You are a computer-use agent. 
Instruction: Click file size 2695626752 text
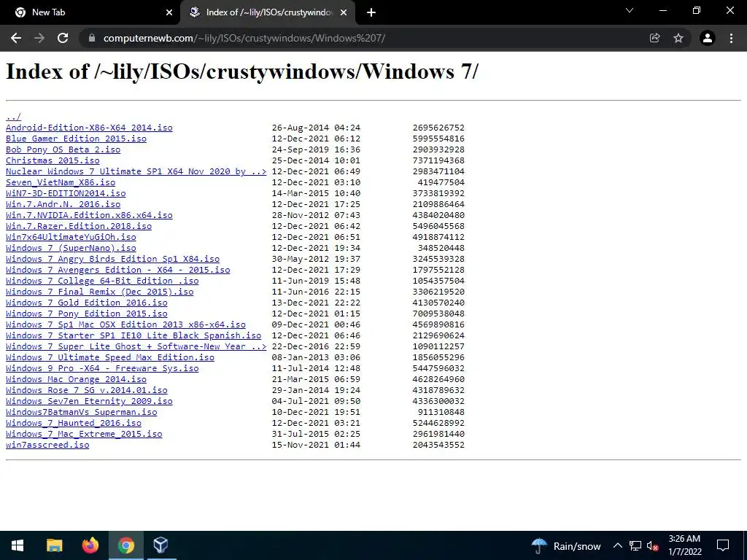438,128
